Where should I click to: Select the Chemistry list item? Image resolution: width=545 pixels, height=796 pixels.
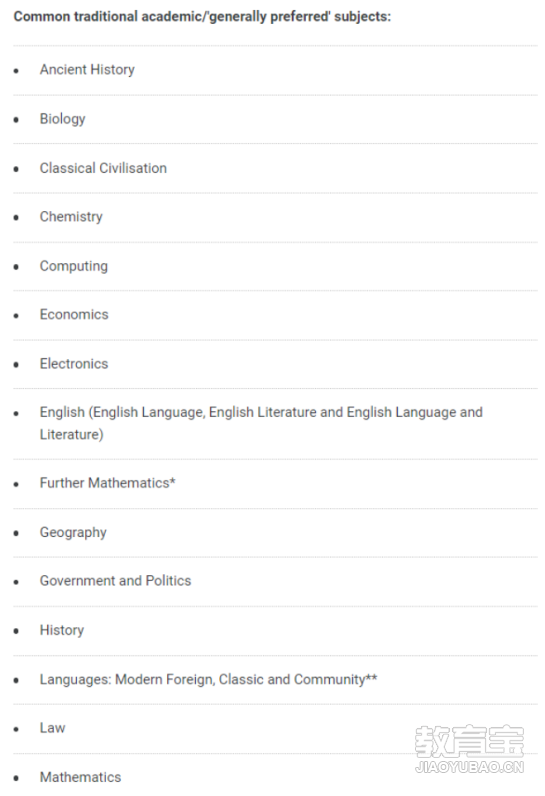[x=71, y=217]
